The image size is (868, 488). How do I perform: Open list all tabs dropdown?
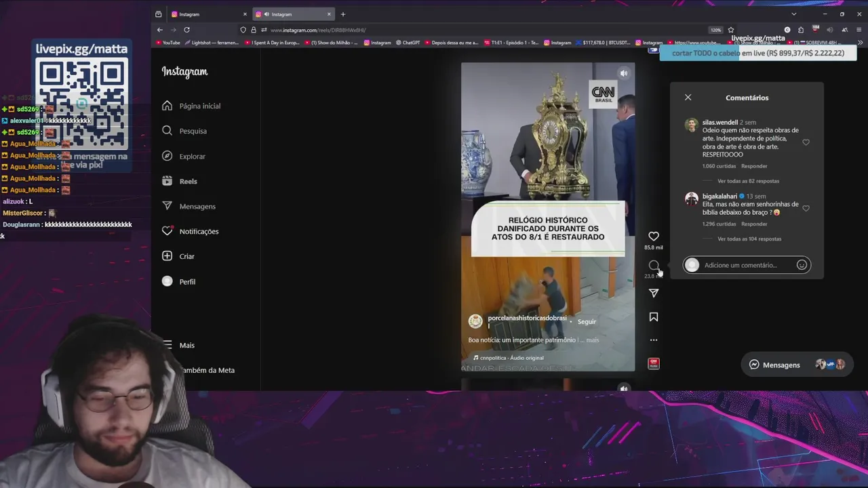[x=793, y=14]
